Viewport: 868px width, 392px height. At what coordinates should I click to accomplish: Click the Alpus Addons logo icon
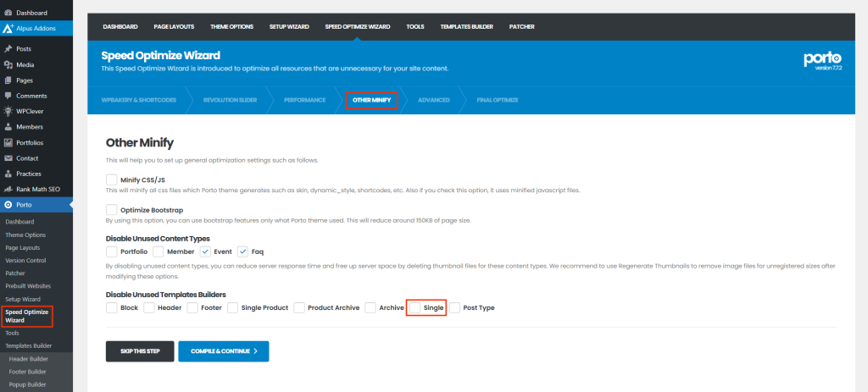point(8,28)
